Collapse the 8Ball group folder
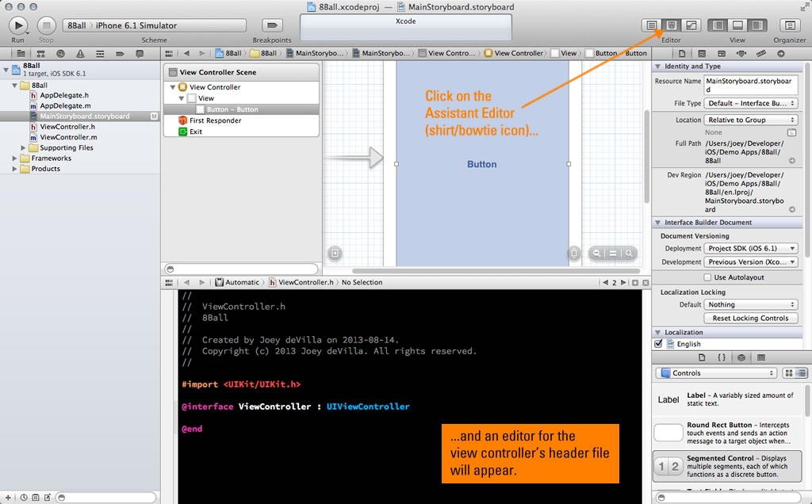The image size is (812, 504). pyautogui.click(x=14, y=86)
